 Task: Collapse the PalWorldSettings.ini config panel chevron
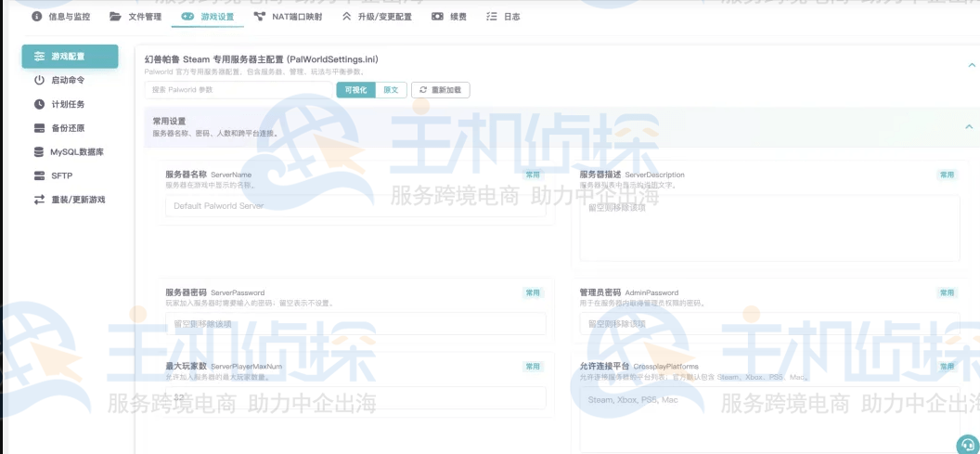coord(972,64)
